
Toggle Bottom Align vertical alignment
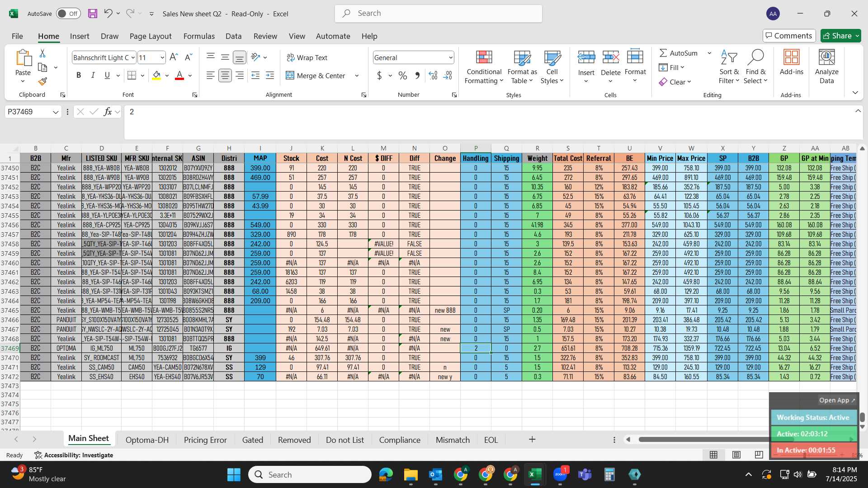pyautogui.click(x=240, y=57)
